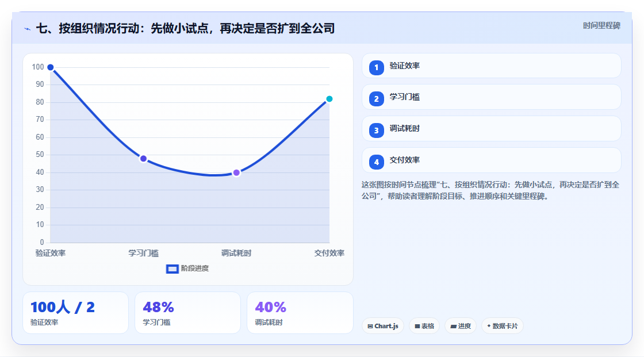This screenshot has height=357, width=644.
Task: Click the 进度 tag icon
Action: [x=454, y=326]
